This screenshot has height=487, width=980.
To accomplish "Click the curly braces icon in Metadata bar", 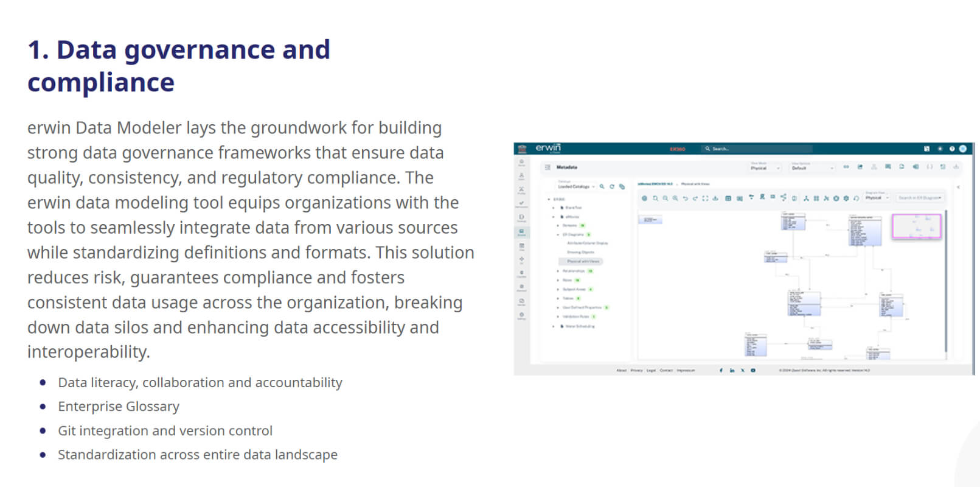I will coord(930,167).
